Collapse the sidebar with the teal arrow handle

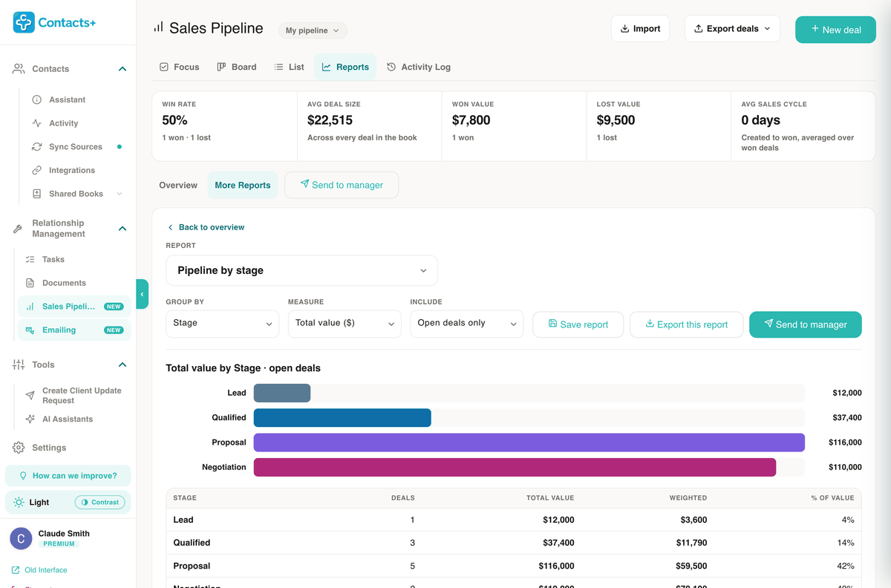(x=142, y=294)
